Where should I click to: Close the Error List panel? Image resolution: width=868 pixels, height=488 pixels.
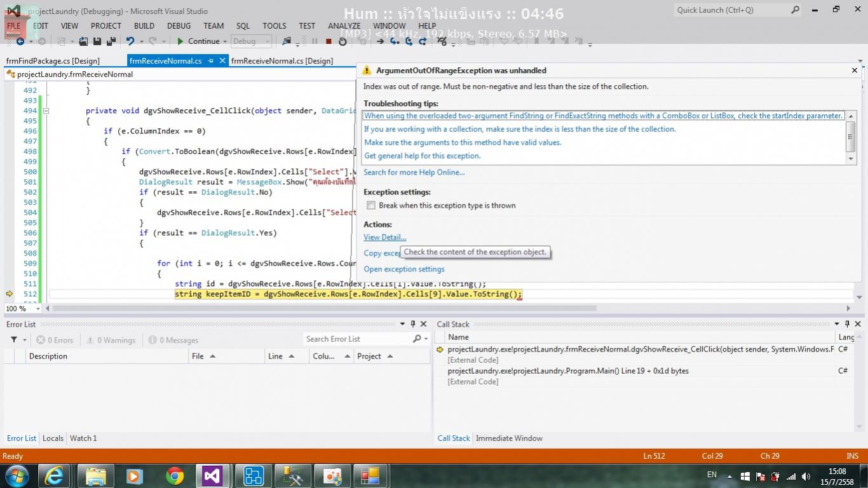point(423,324)
